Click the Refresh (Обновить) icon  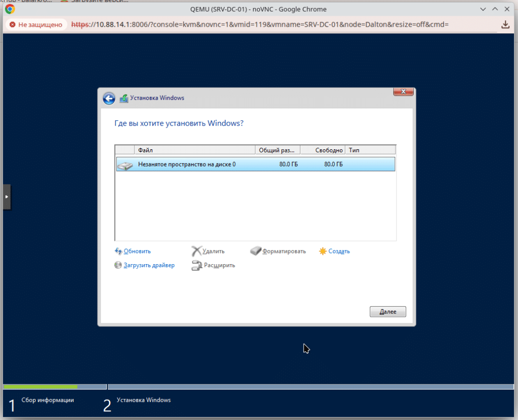(118, 251)
